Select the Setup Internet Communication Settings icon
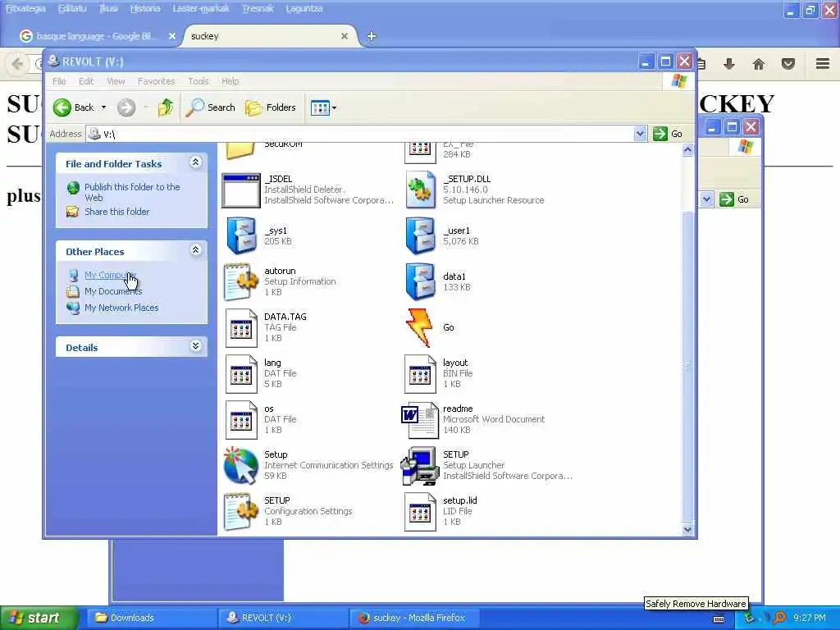The width and height of the screenshot is (840, 630). (x=241, y=466)
